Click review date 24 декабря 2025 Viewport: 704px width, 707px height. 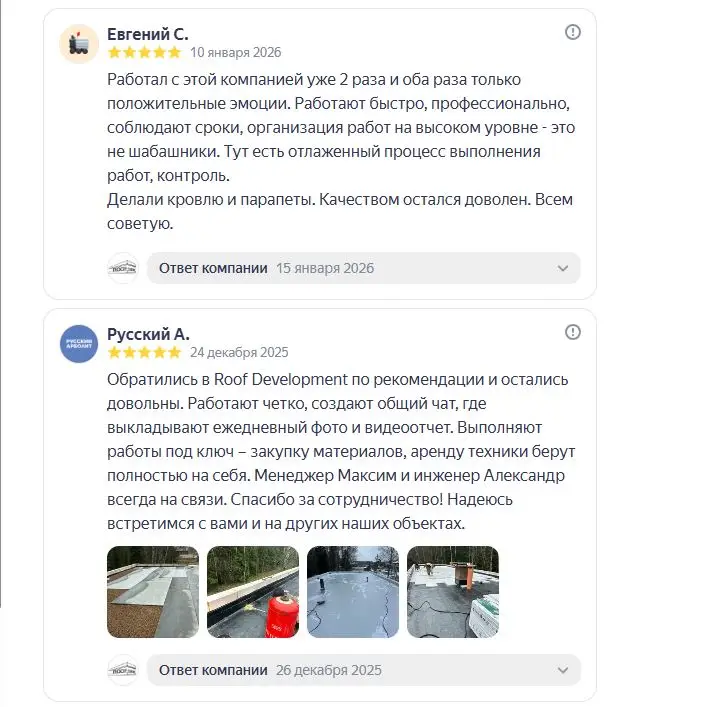click(239, 352)
